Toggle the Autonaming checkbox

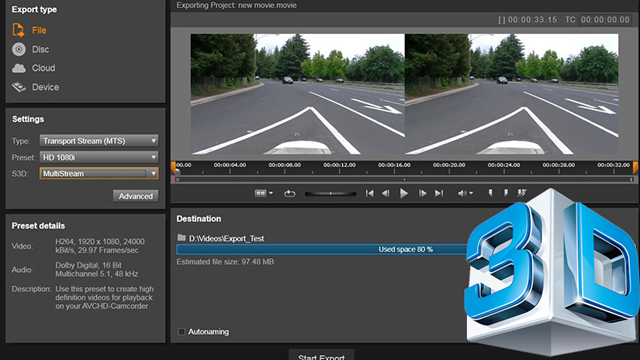[x=181, y=331]
